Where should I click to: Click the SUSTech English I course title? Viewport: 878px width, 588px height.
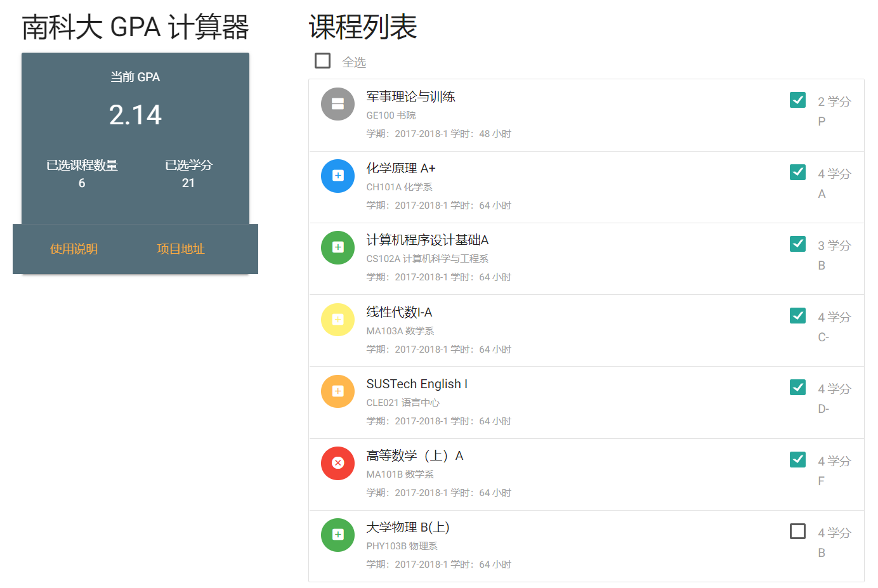417,384
